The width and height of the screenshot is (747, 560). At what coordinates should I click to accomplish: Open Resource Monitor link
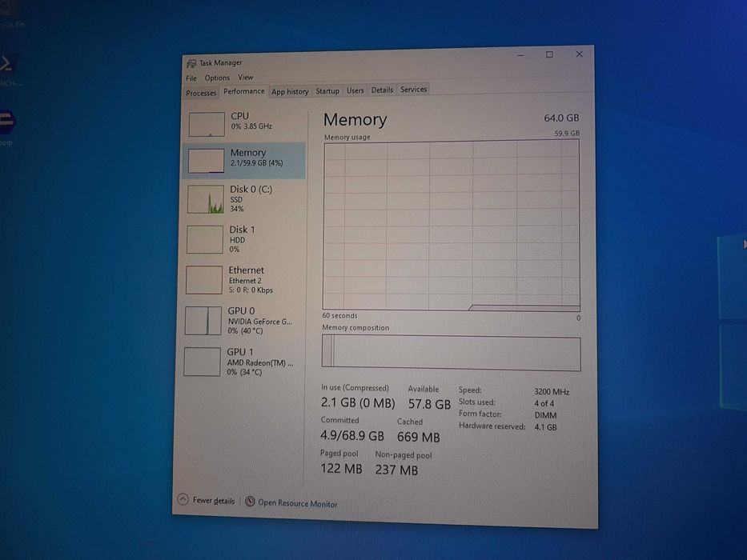tap(297, 503)
